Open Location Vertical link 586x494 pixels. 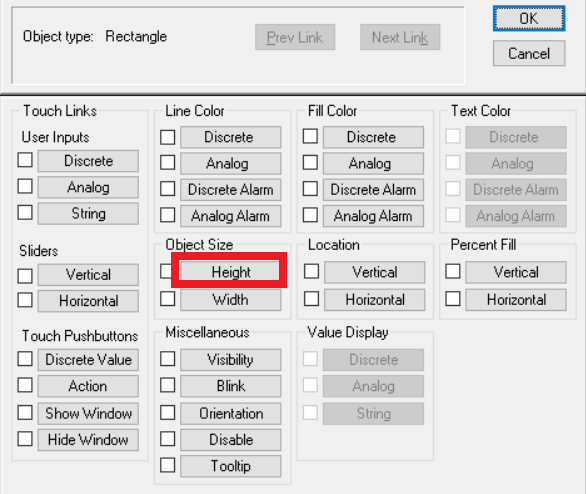coord(374,272)
